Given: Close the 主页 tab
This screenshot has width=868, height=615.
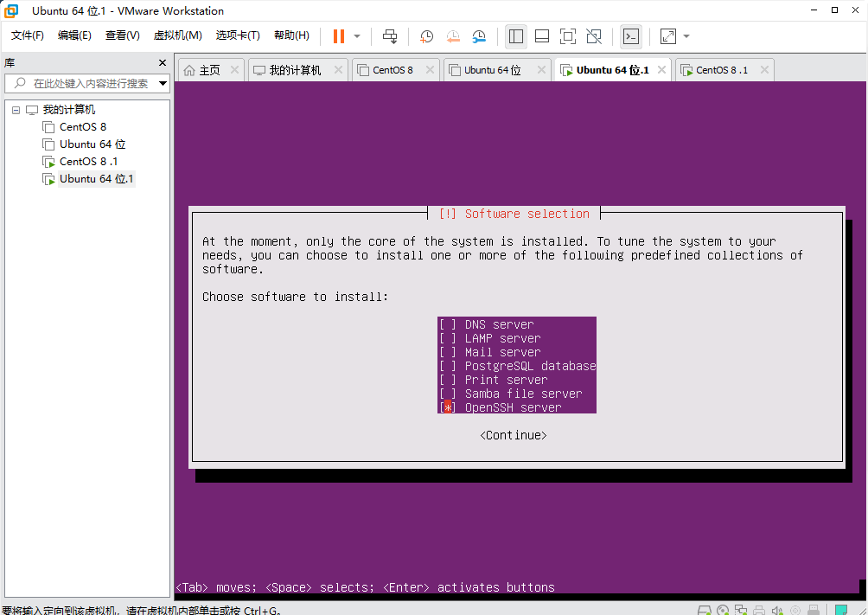Looking at the screenshot, I should coord(234,70).
